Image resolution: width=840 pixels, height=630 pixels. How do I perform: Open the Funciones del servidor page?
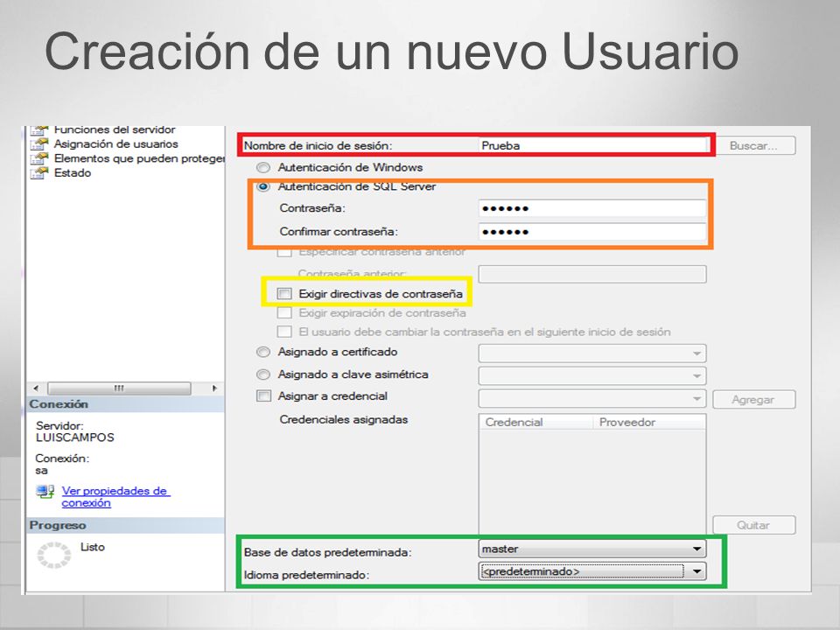pos(115,129)
